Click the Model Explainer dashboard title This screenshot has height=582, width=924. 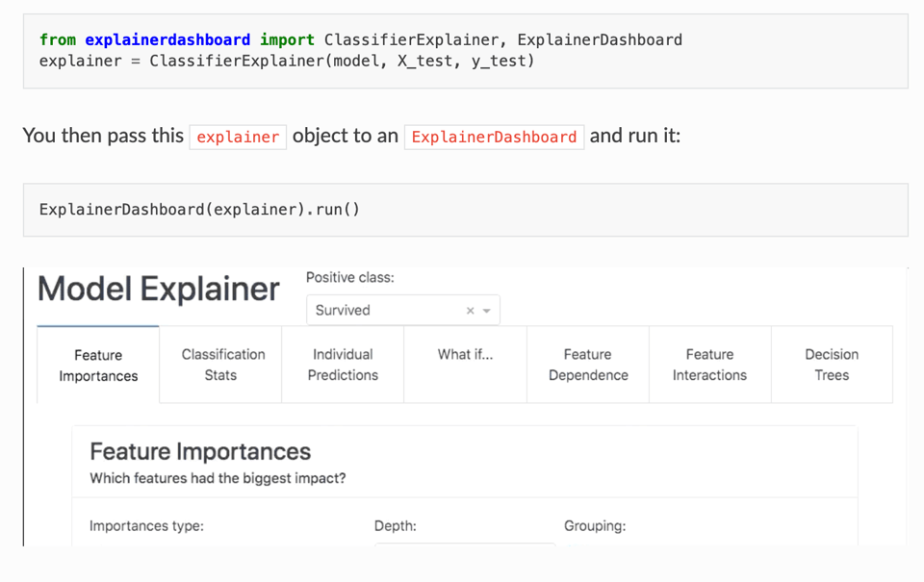(x=159, y=289)
